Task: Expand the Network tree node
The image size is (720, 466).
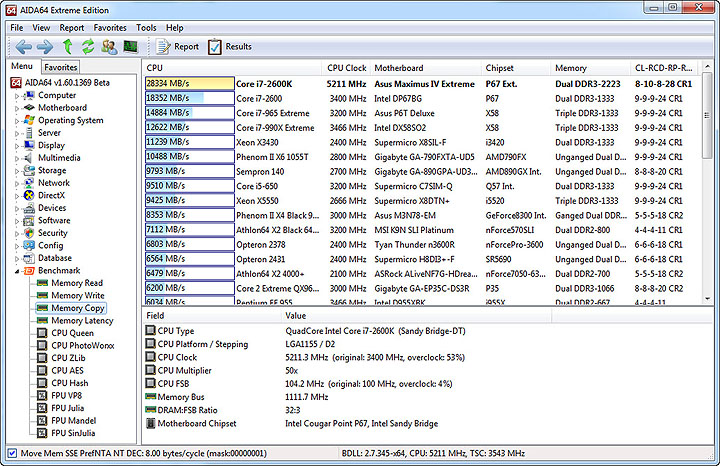Action: (x=17, y=184)
